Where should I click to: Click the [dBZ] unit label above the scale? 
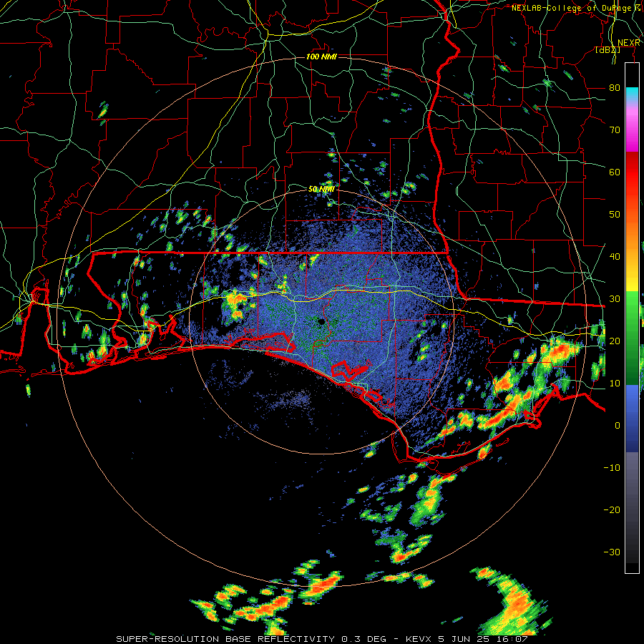tap(608, 50)
